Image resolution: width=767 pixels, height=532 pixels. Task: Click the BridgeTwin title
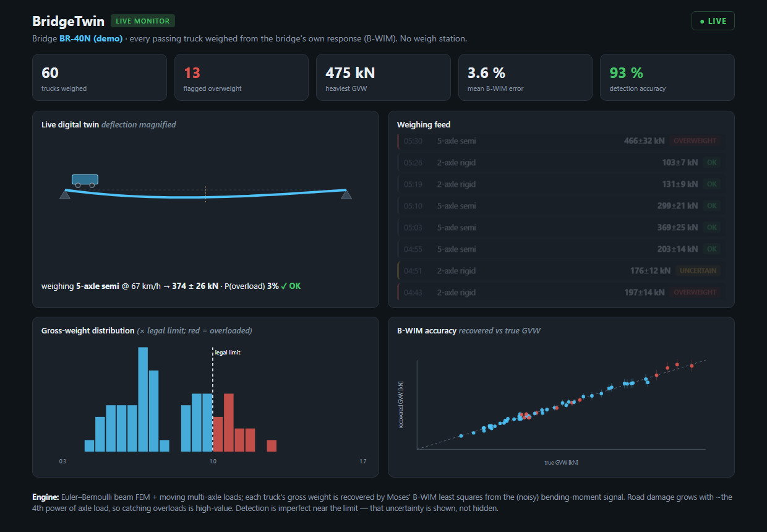(69, 21)
